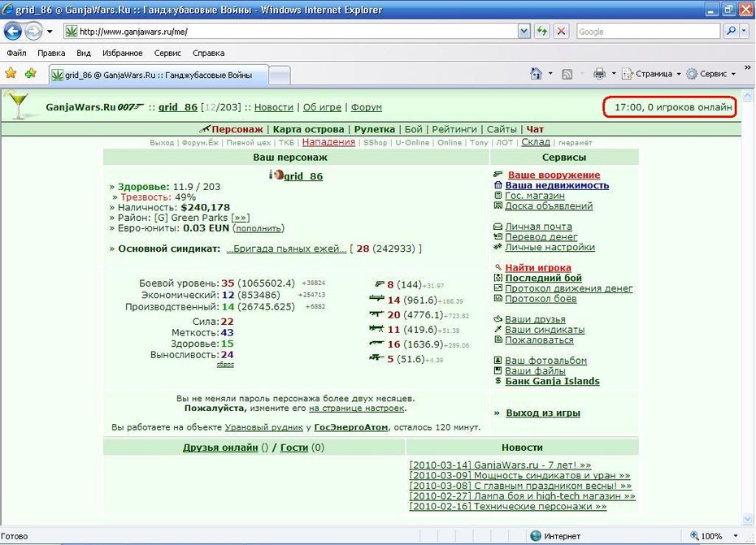The width and height of the screenshot is (756, 545).
Task: Expand the zoom level 100% dropdown
Action: (736, 536)
